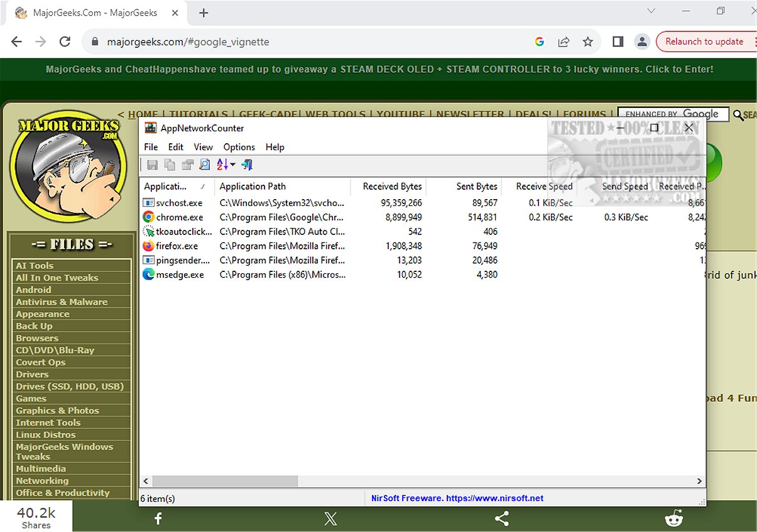This screenshot has height=532, width=757.
Task: Open Chrome side panel icon
Action: pyautogui.click(x=618, y=41)
